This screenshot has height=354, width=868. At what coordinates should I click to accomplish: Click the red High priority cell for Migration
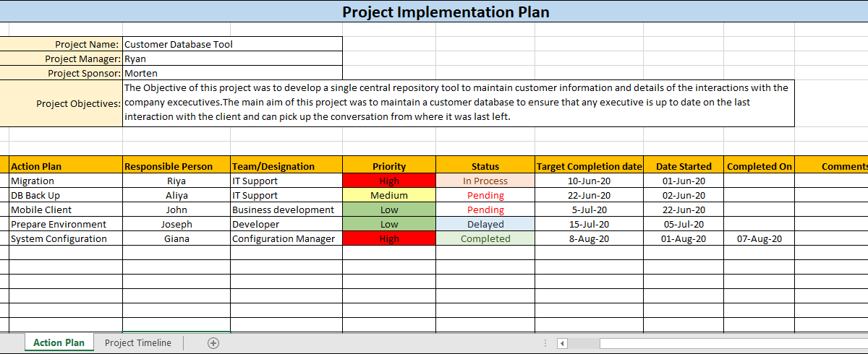(389, 181)
